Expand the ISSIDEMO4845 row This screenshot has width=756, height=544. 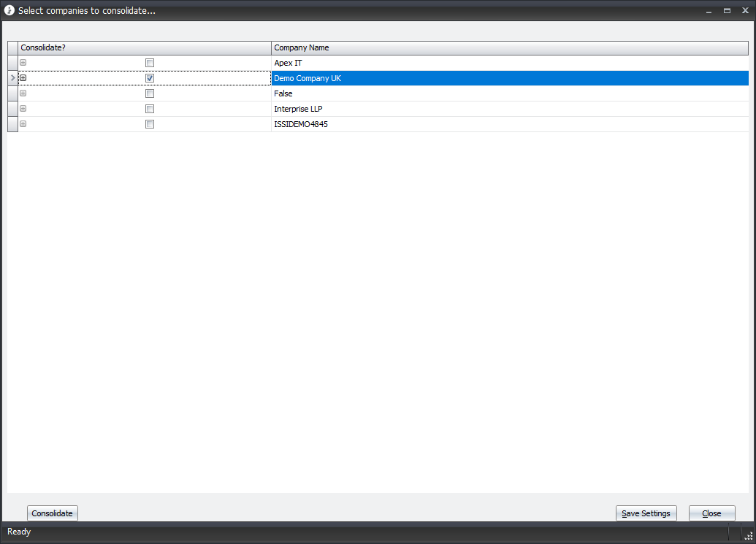point(23,124)
